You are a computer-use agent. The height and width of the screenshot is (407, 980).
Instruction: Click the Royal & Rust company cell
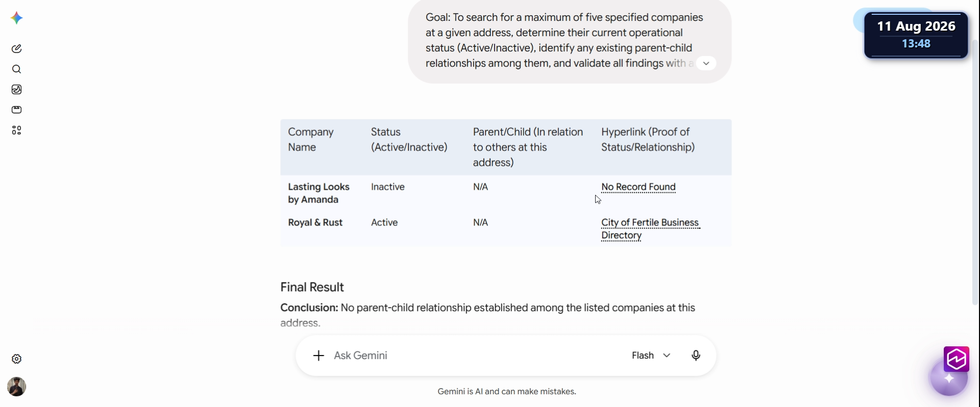coord(315,223)
